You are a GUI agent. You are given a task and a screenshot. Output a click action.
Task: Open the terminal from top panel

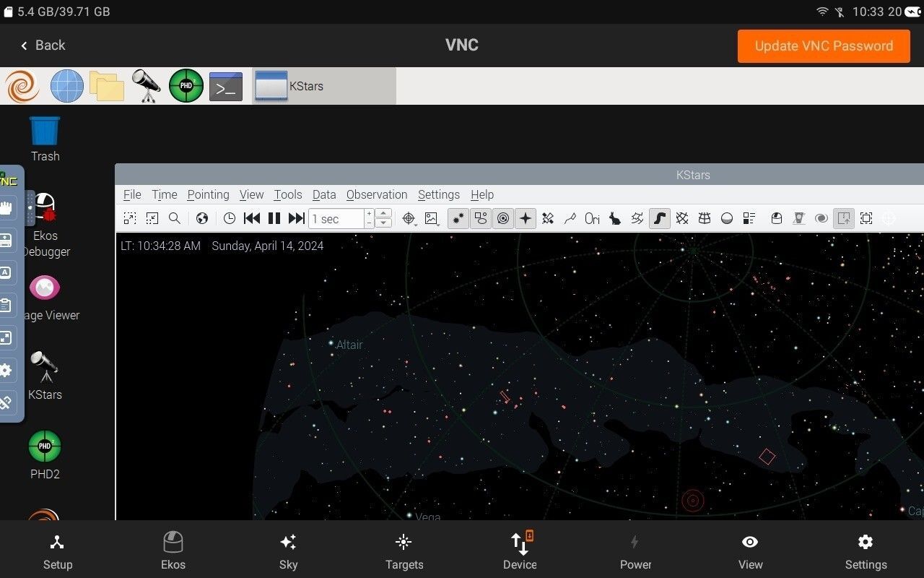pyautogui.click(x=226, y=86)
